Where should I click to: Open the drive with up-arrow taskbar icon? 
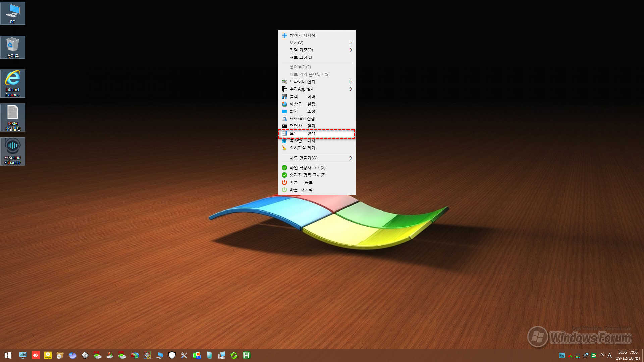110,355
